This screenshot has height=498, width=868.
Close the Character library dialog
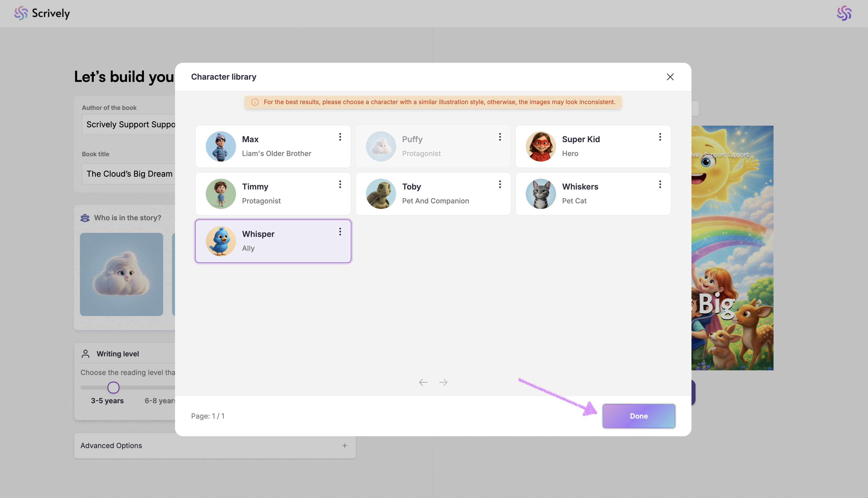tap(670, 77)
